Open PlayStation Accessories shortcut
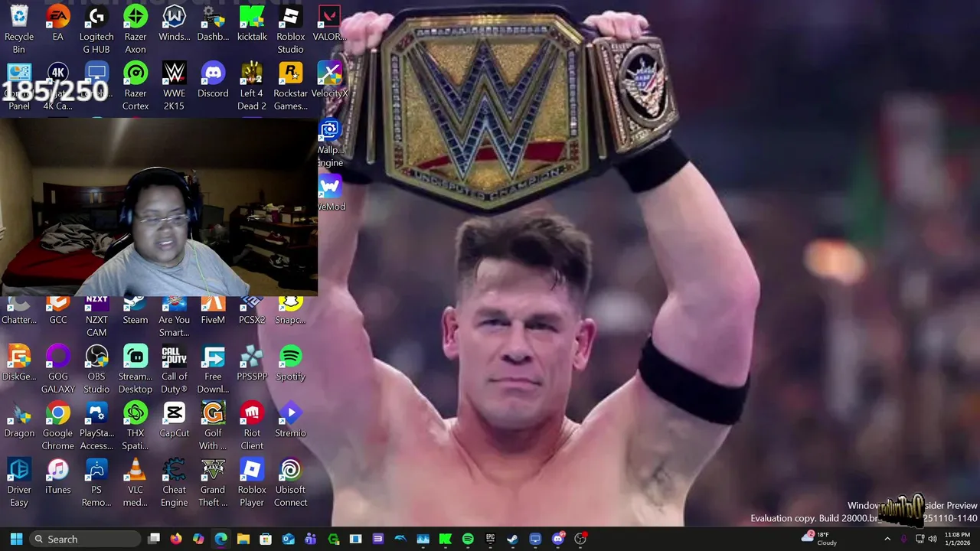Image resolution: width=980 pixels, height=551 pixels. [96, 425]
